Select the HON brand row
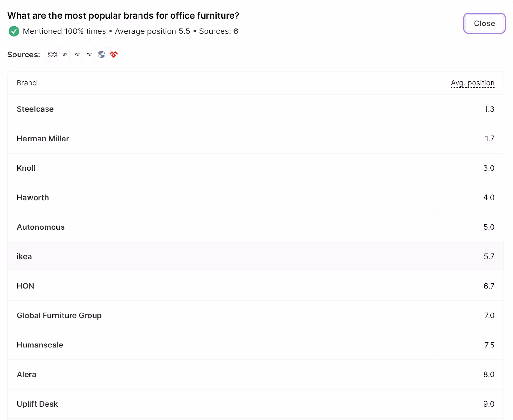Screen dimensions: 513x420 click(x=256, y=286)
